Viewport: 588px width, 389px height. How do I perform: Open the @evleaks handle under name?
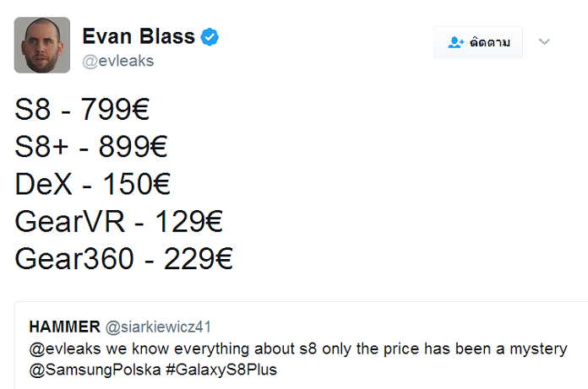(118, 61)
